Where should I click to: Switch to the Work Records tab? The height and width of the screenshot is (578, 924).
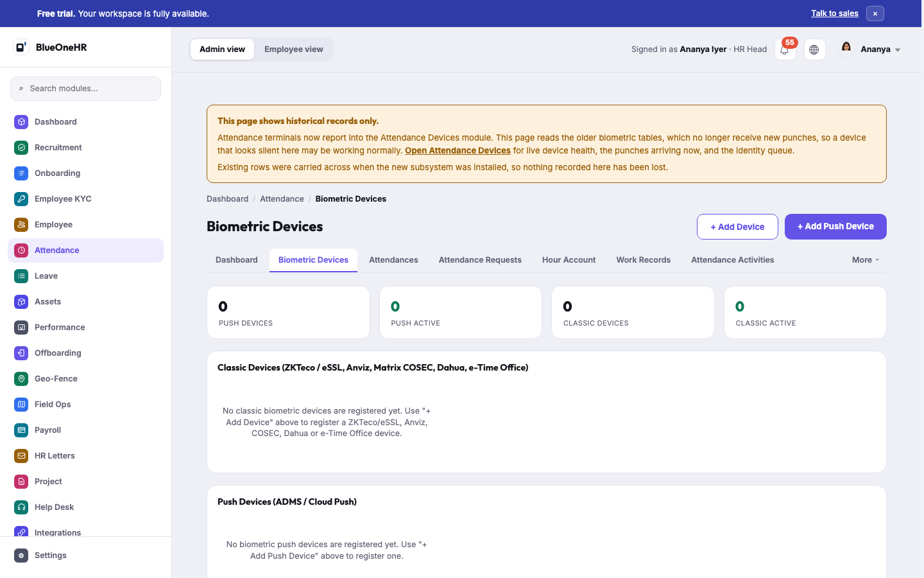click(644, 260)
